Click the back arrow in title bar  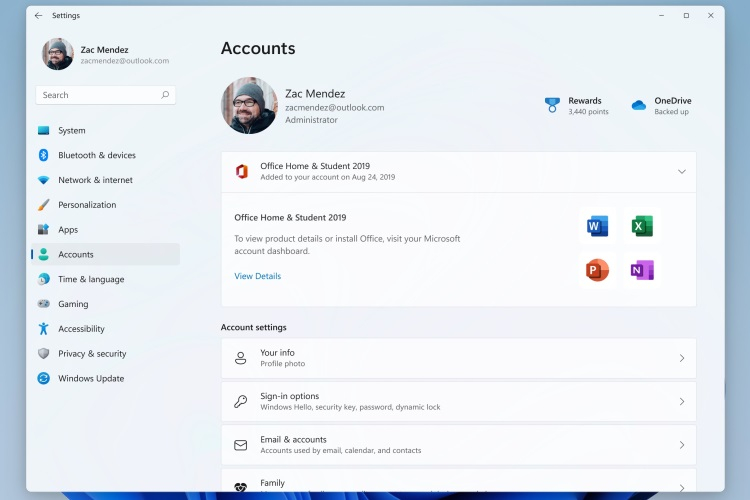pos(39,16)
